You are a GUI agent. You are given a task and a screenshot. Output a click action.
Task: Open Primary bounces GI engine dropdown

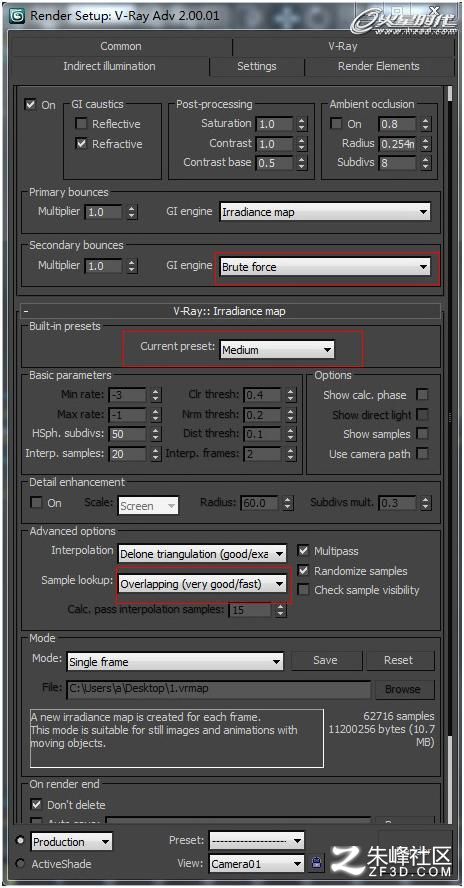pyautogui.click(x=325, y=212)
